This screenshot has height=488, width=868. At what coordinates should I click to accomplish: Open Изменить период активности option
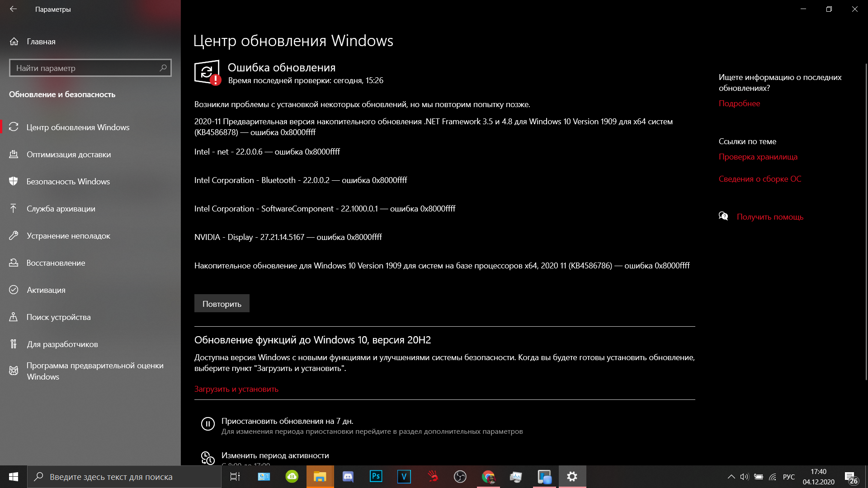[x=275, y=455]
